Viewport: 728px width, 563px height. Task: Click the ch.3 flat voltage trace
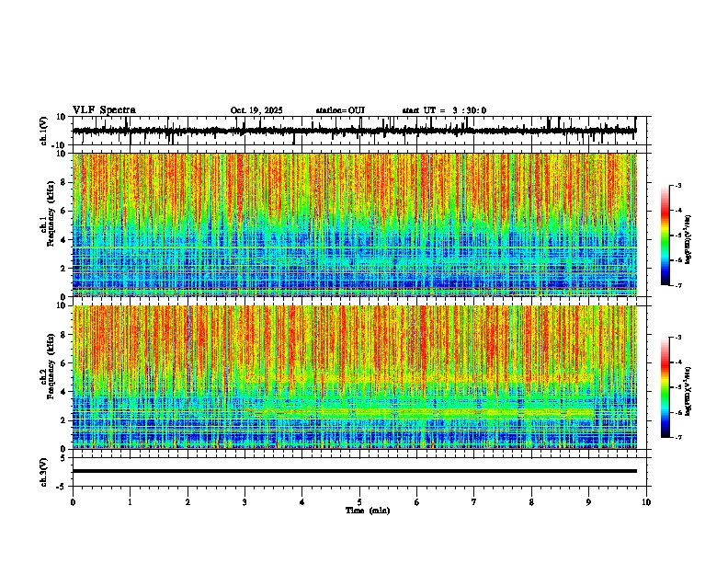(x=355, y=471)
